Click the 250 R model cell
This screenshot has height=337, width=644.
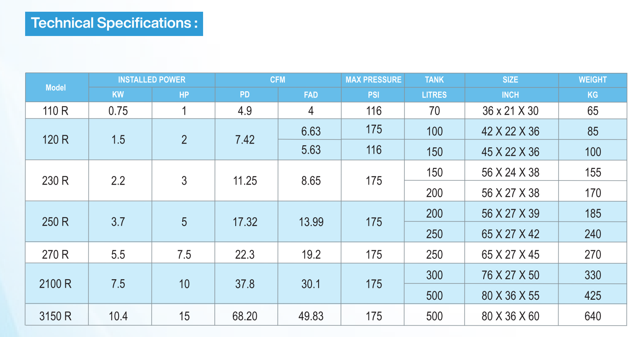57,221
